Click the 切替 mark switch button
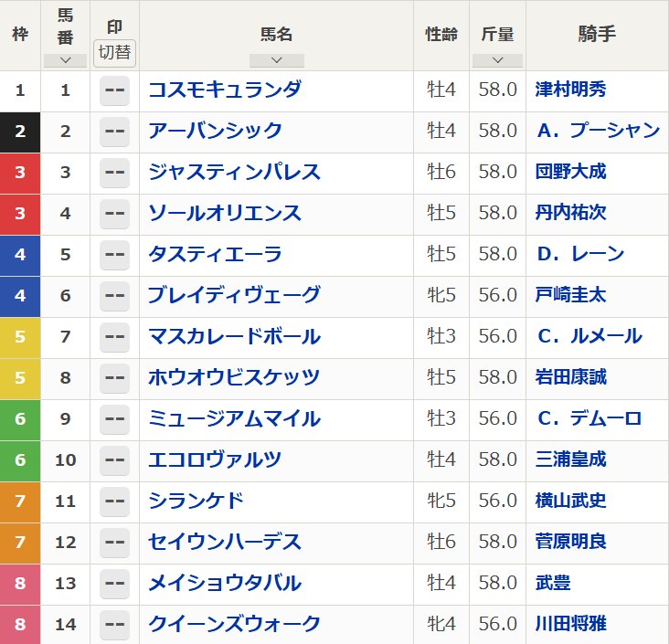 coord(114,52)
